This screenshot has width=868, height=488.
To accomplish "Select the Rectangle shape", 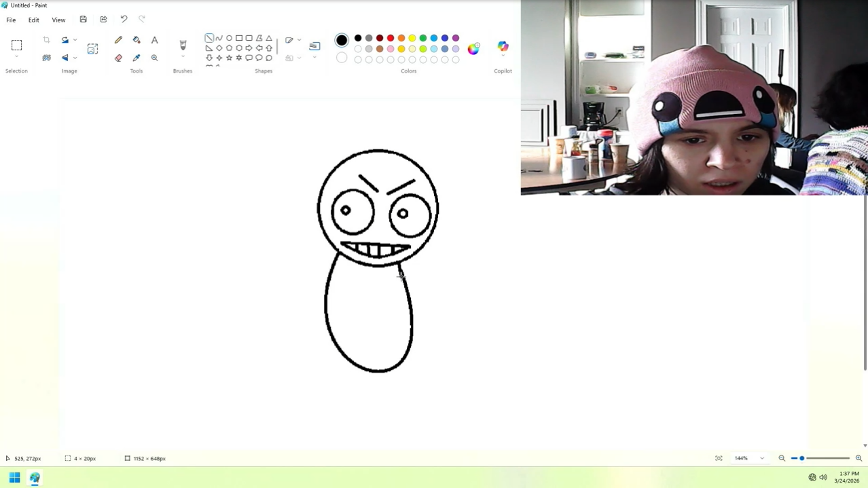I will (239, 38).
